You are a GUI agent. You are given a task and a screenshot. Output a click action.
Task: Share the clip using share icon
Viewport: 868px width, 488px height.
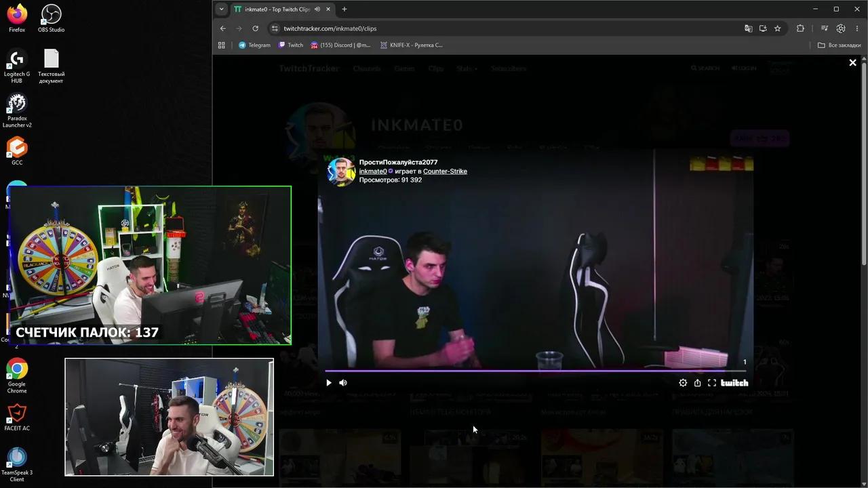[x=697, y=383]
